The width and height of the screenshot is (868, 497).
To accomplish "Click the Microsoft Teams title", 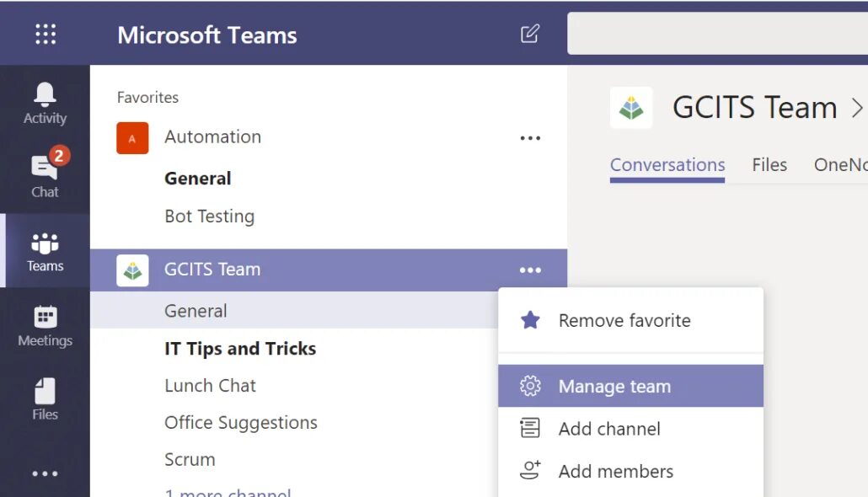I will click(x=207, y=35).
